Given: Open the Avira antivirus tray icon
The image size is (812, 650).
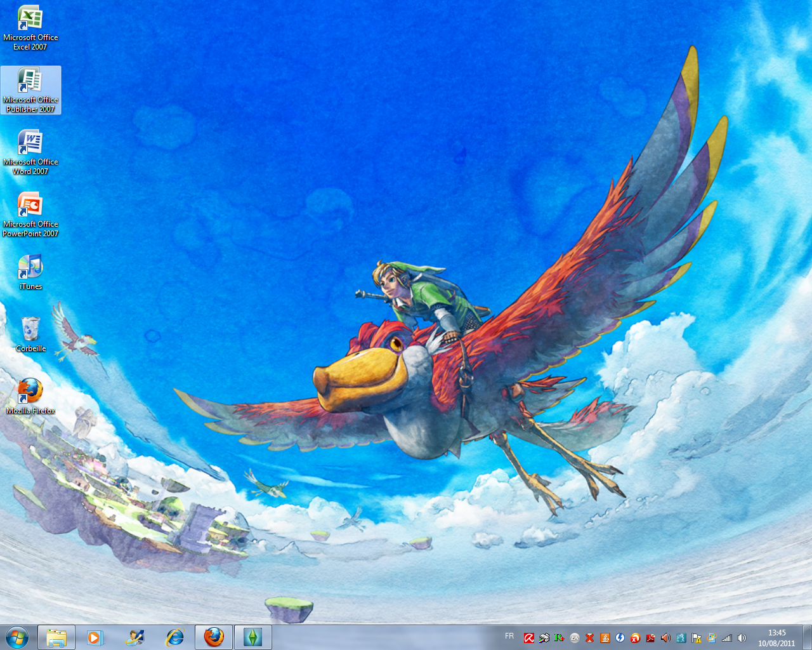Looking at the screenshot, I should [528, 638].
